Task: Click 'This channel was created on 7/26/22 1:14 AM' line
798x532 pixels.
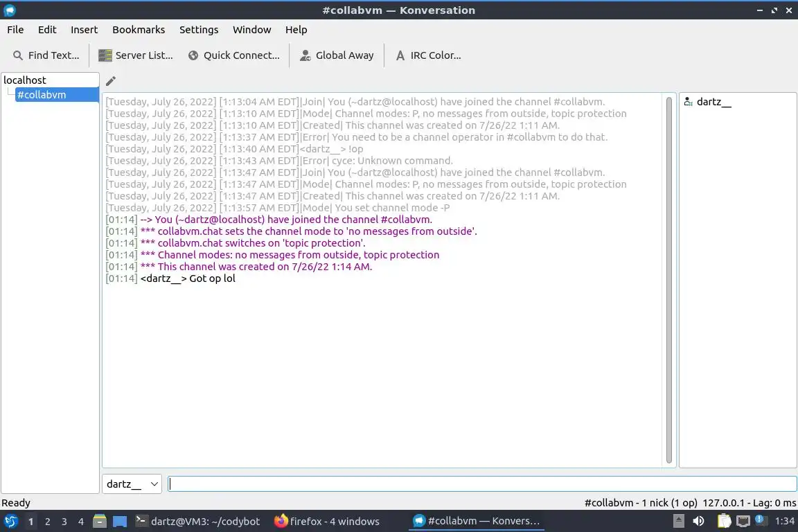Action: [239, 267]
